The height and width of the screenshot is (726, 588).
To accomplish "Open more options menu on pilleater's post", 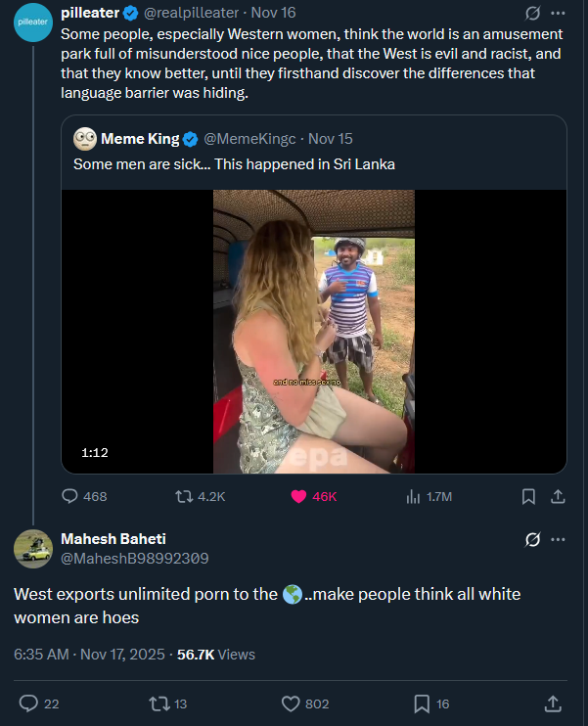I will (x=559, y=14).
